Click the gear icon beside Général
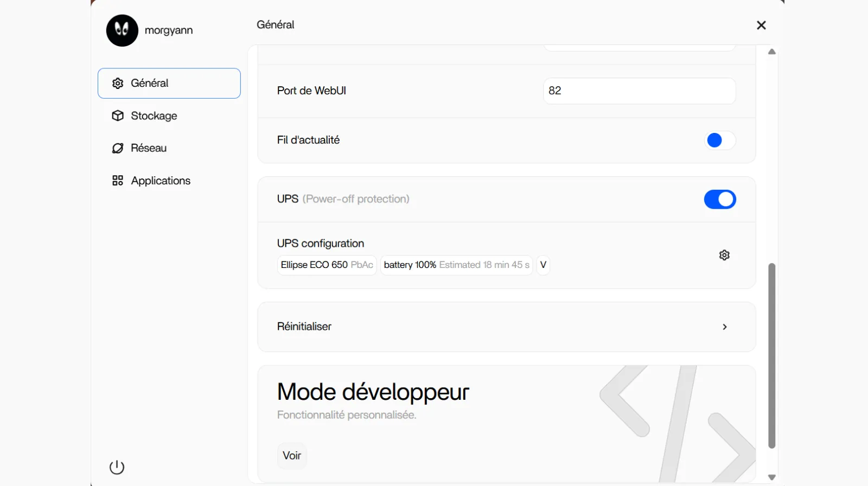 [118, 83]
